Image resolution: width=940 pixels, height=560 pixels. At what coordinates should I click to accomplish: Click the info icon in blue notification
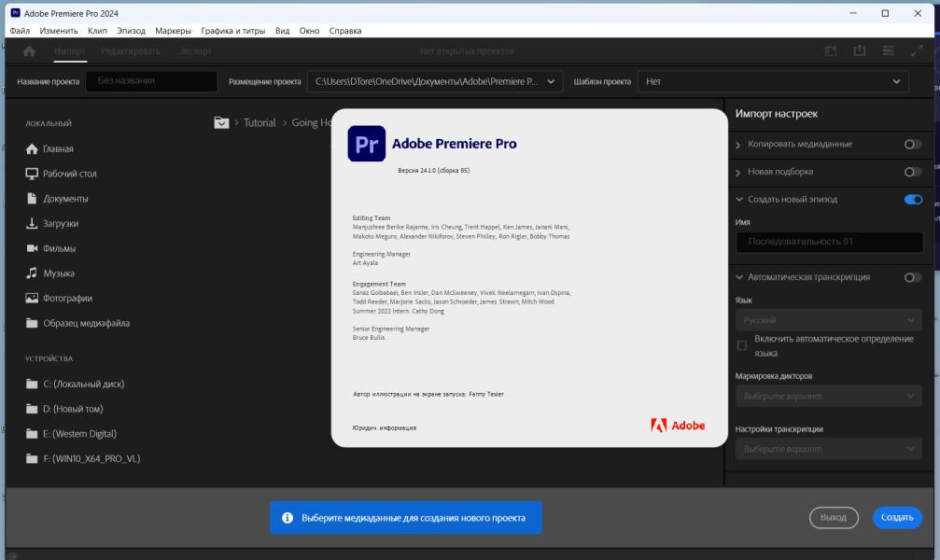pos(288,518)
